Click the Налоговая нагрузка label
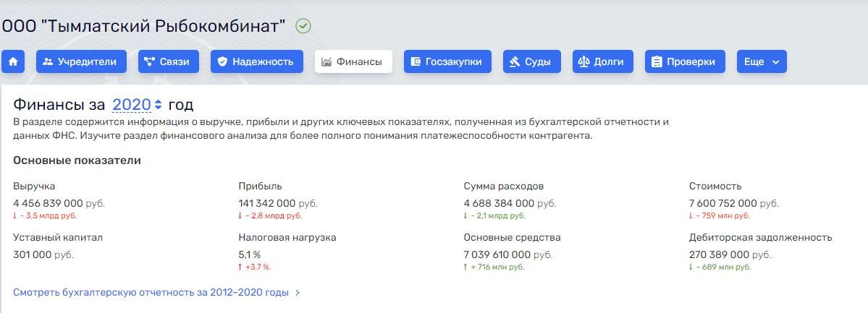Image resolution: width=868 pixels, height=313 pixels. pos(287,238)
